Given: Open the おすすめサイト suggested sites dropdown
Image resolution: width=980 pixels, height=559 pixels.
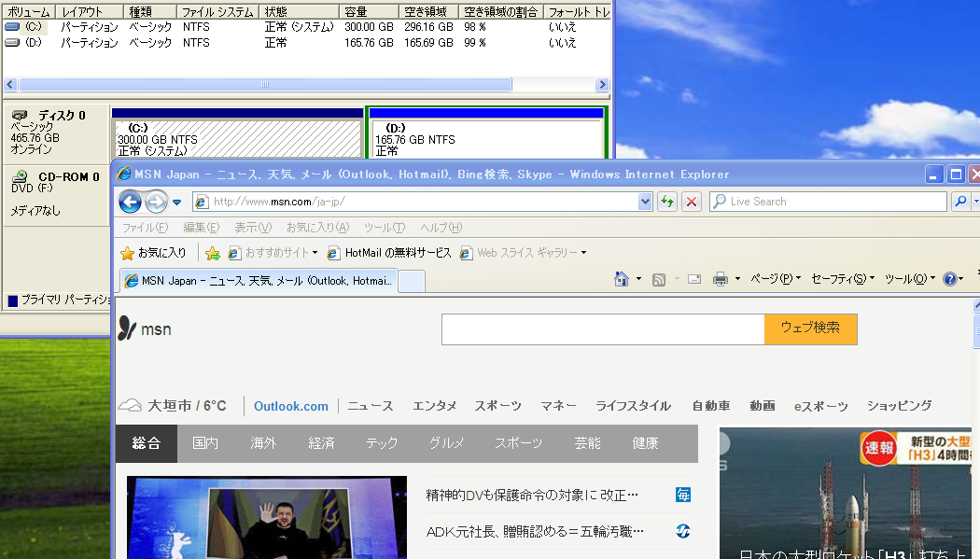Looking at the screenshot, I should point(273,252).
